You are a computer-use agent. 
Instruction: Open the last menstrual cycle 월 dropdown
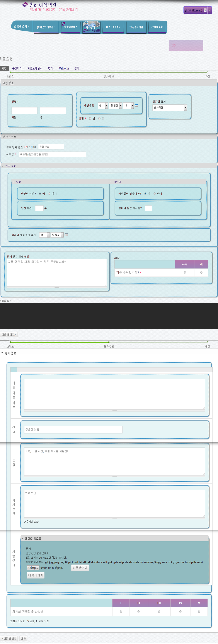(45, 235)
